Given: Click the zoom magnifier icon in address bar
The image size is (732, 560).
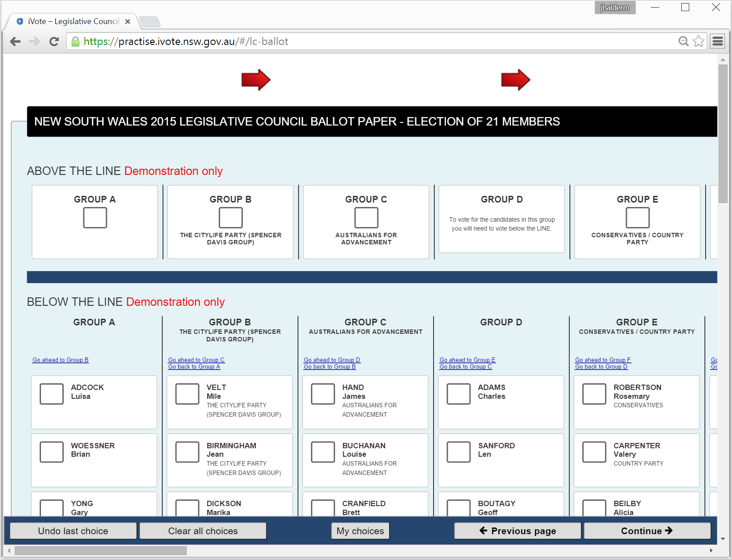Looking at the screenshot, I should pos(683,41).
